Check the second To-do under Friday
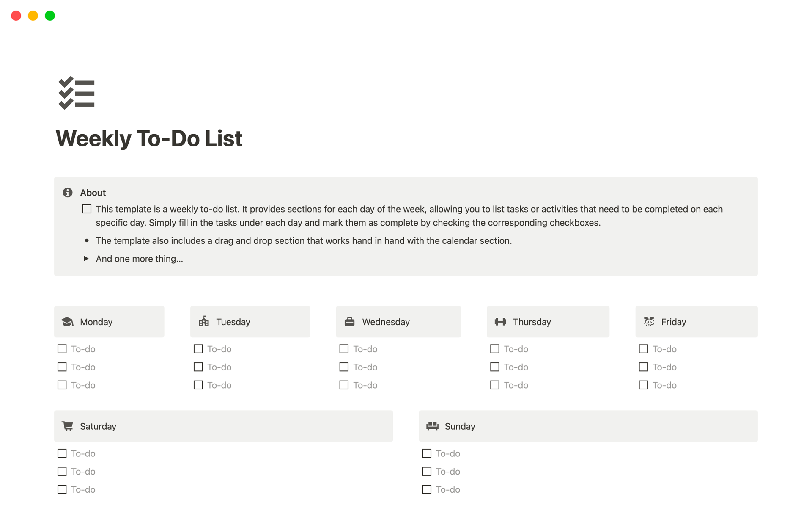The width and height of the screenshot is (812, 508). tap(643, 367)
